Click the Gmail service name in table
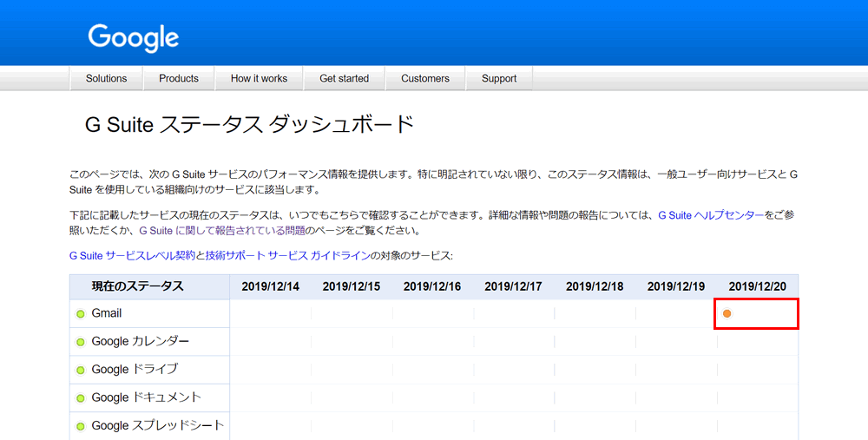Image resolution: width=868 pixels, height=440 pixels. (x=107, y=313)
